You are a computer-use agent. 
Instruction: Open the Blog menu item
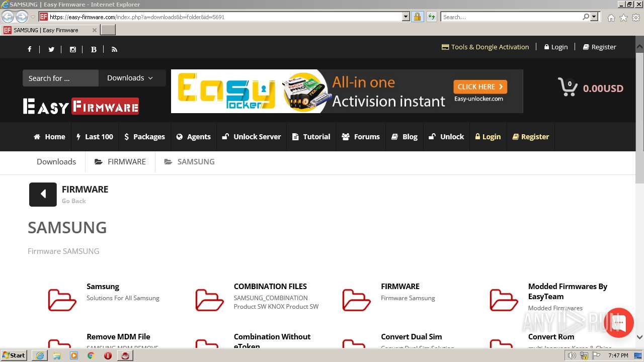pyautogui.click(x=405, y=137)
